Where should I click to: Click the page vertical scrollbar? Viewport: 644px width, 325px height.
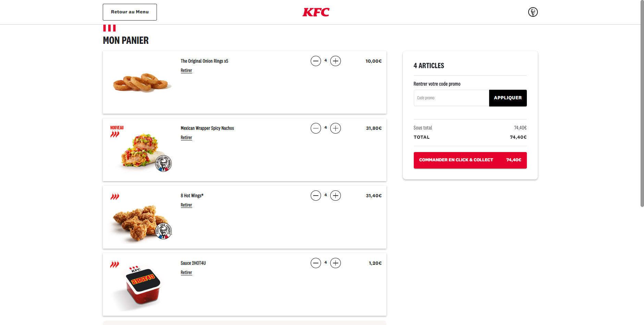(x=642, y=103)
